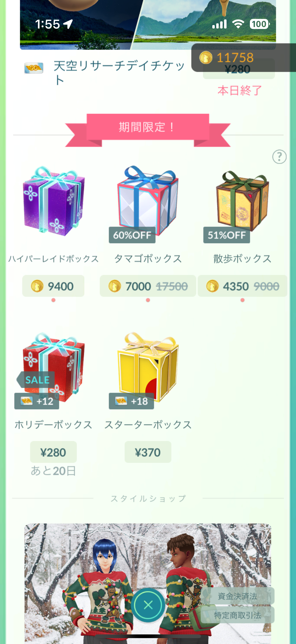Open the red Holiday Box gift icon
This screenshot has width=296, height=644.
point(54,367)
